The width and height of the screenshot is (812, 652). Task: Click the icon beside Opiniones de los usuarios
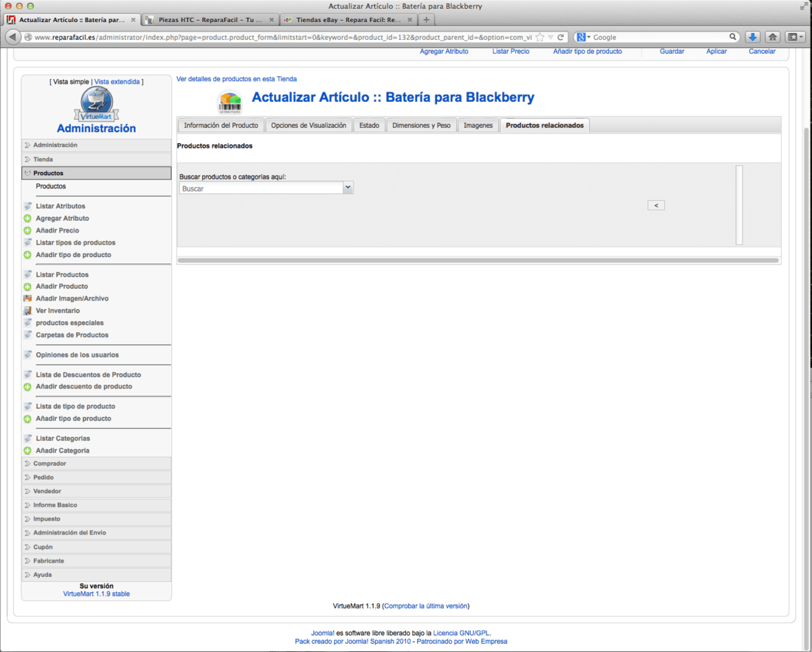tap(28, 354)
